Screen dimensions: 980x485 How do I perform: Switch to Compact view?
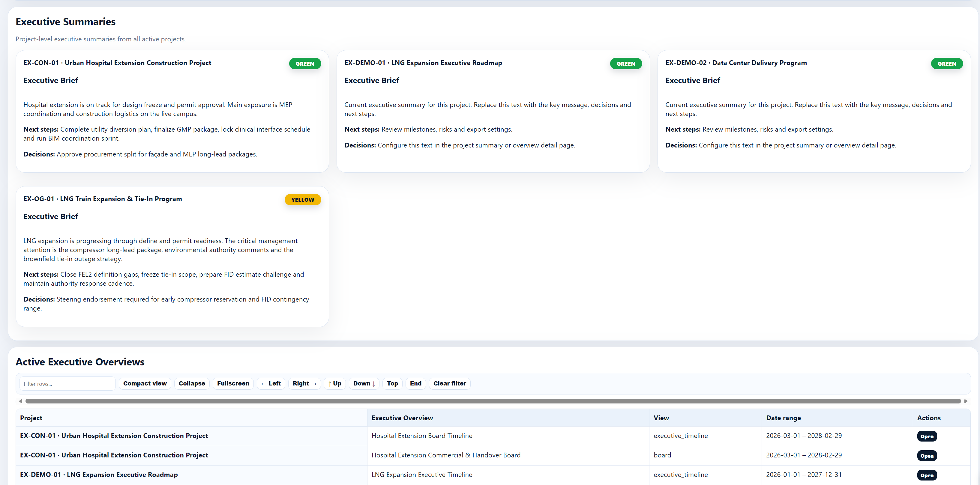(145, 383)
